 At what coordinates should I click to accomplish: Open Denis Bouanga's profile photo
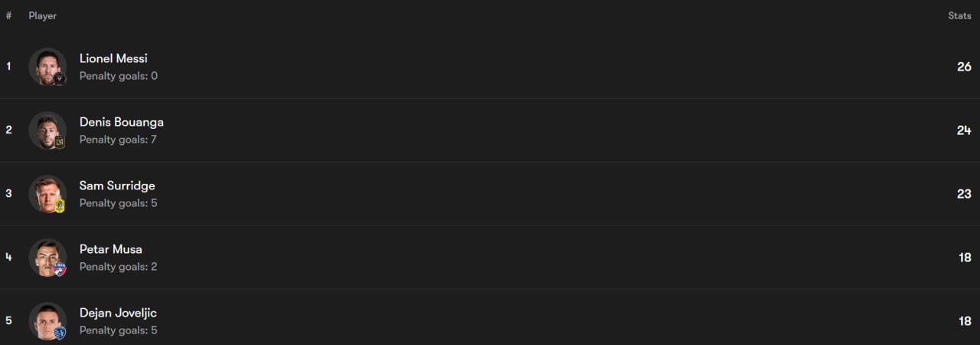(46, 129)
